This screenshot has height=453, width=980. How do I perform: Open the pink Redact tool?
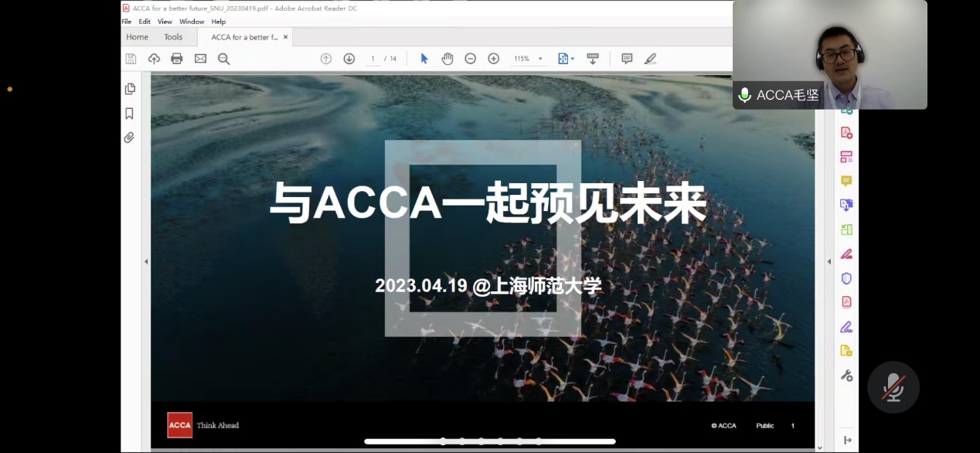(x=846, y=254)
